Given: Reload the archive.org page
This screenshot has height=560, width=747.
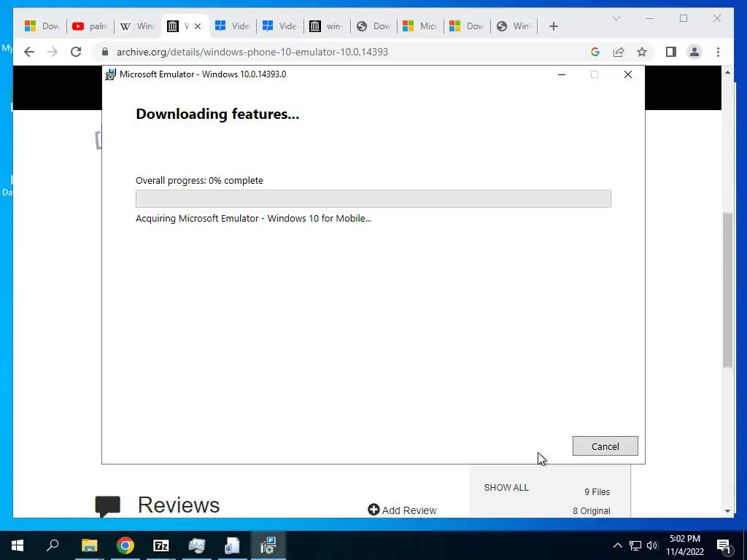Looking at the screenshot, I should [x=76, y=52].
